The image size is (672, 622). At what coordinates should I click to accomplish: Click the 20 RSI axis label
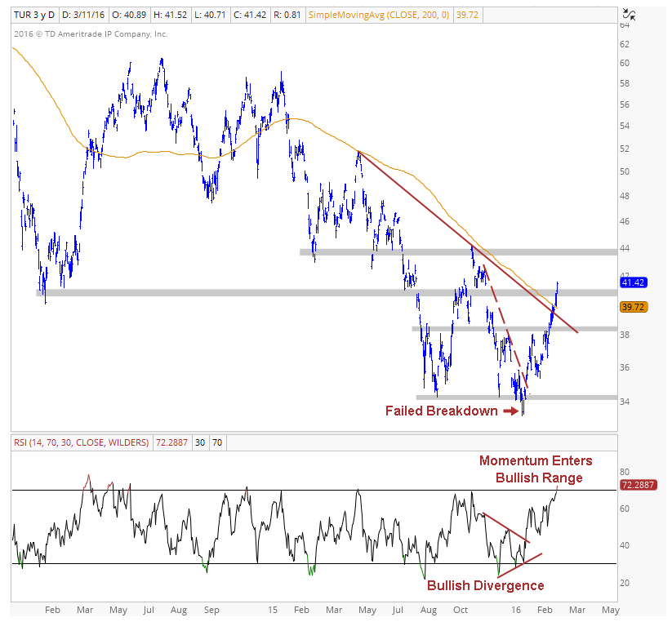pos(625,583)
